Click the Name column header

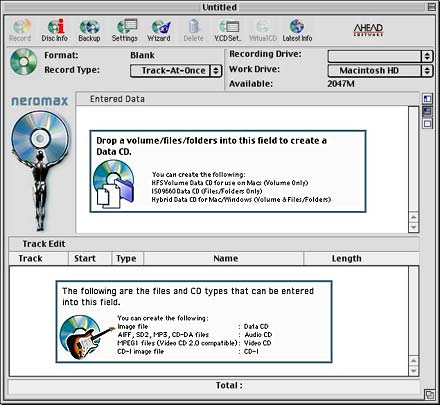224,259
